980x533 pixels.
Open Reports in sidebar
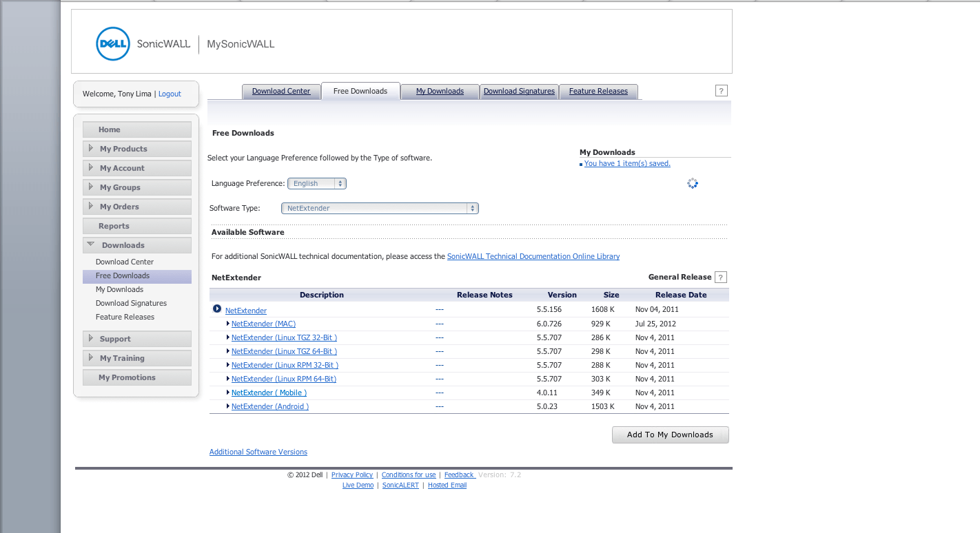tap(137, 226)
